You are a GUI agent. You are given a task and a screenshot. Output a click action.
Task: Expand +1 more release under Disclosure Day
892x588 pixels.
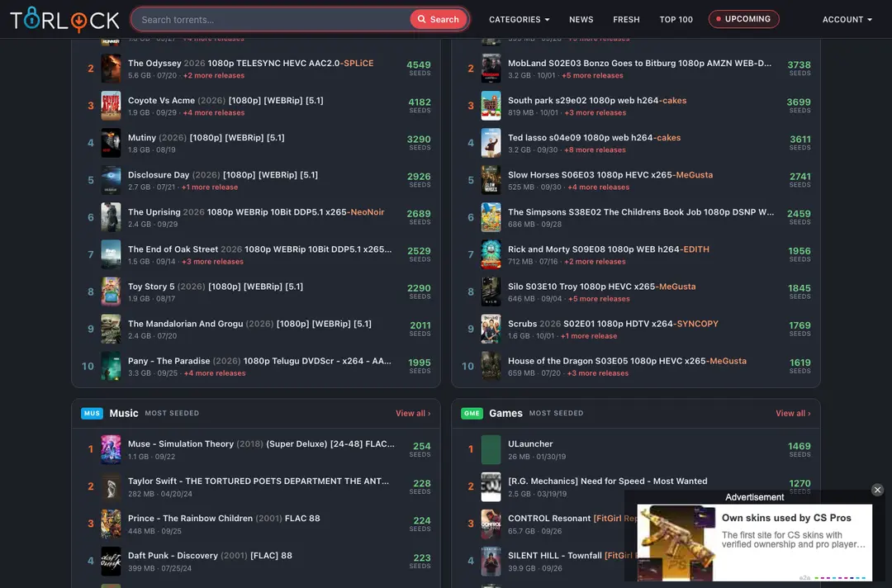tap(209, 187)
